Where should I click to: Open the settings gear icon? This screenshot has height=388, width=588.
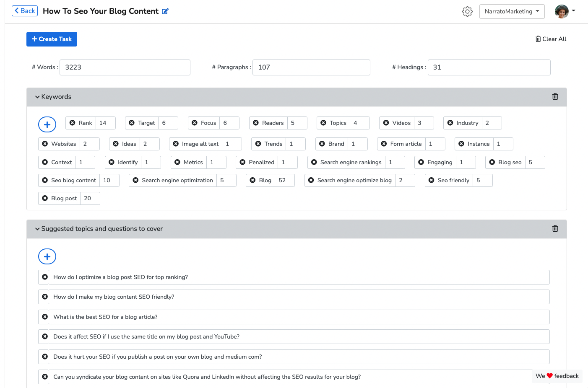click(x=467, y=11)
